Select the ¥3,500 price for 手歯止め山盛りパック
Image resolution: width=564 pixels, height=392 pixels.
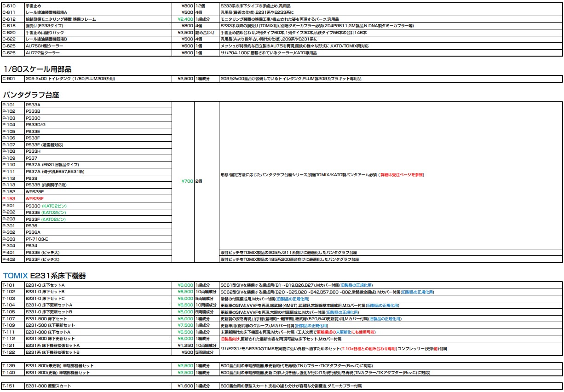point(185,33)
